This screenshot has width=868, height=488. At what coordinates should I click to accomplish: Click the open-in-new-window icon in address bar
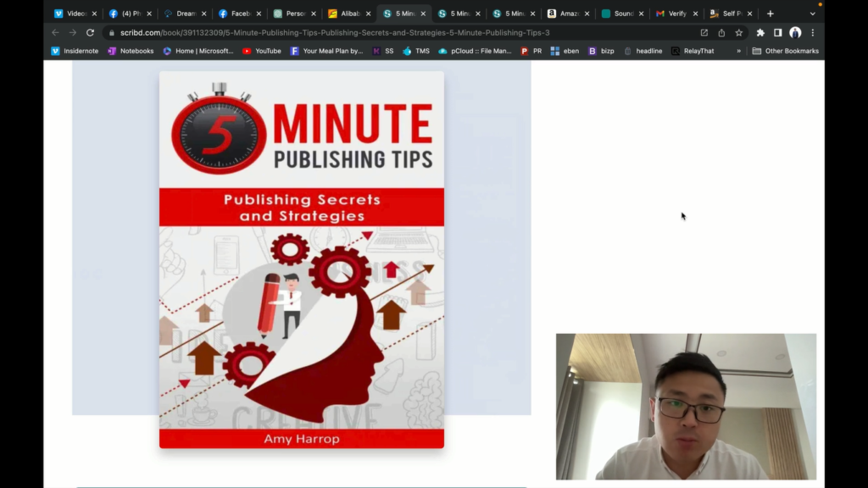[704, 33]
